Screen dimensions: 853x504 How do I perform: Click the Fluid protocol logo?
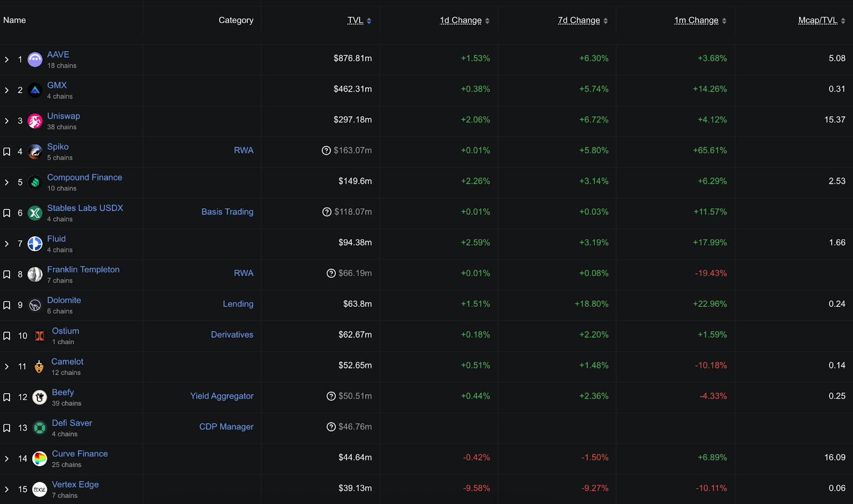pos(35,244)
